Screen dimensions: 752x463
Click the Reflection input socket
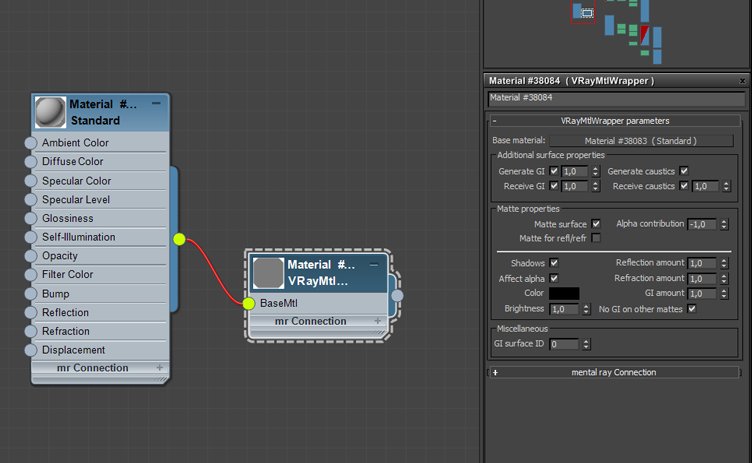(x=31, y=312)
